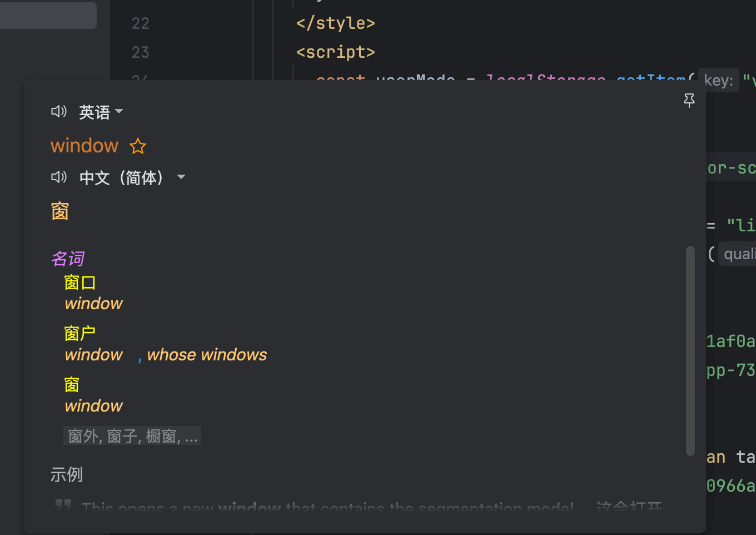Expand the extra translations 窗外, 窗子, 橱窗
756x535 pixels.
[132, 435]
